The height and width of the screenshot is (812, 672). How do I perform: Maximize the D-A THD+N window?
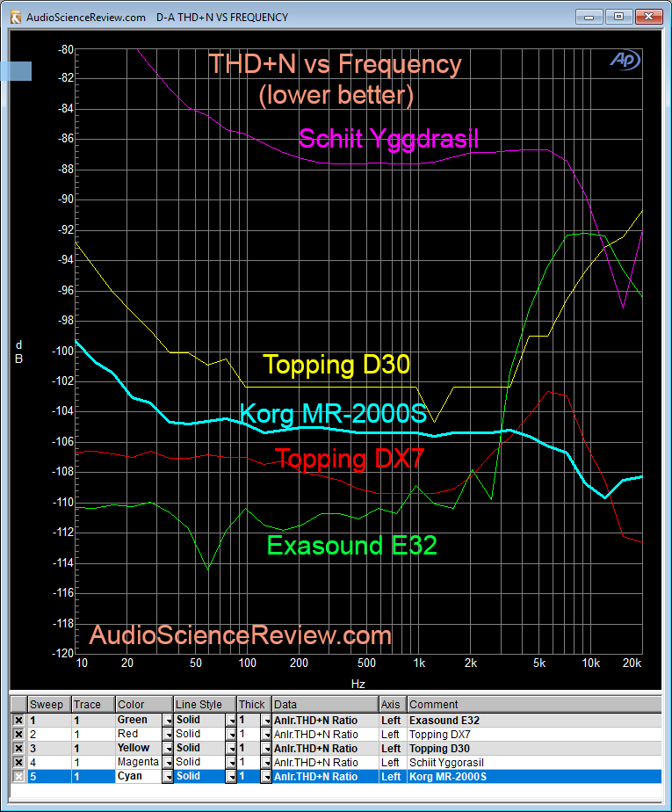coord(618,17)
